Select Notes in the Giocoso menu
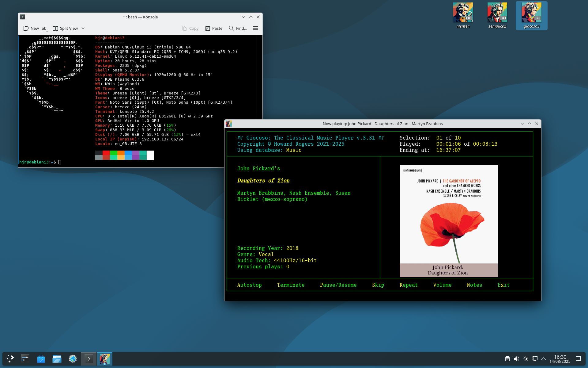Viewport: 588px width, 368px height. point(474,285)
